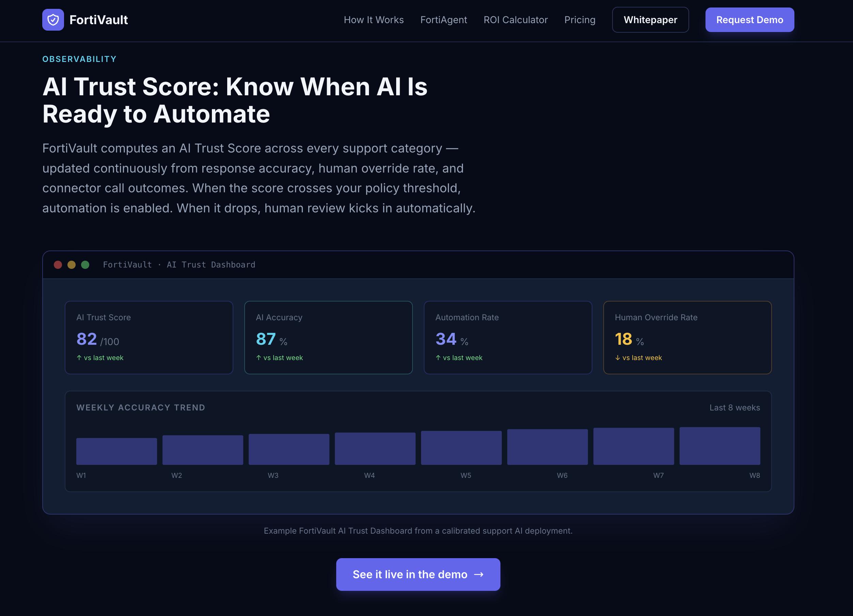Click the up arrow in Automation Rate card
Image resolution: width=853 pixels, height=616 pixels.
pos(438,358)
